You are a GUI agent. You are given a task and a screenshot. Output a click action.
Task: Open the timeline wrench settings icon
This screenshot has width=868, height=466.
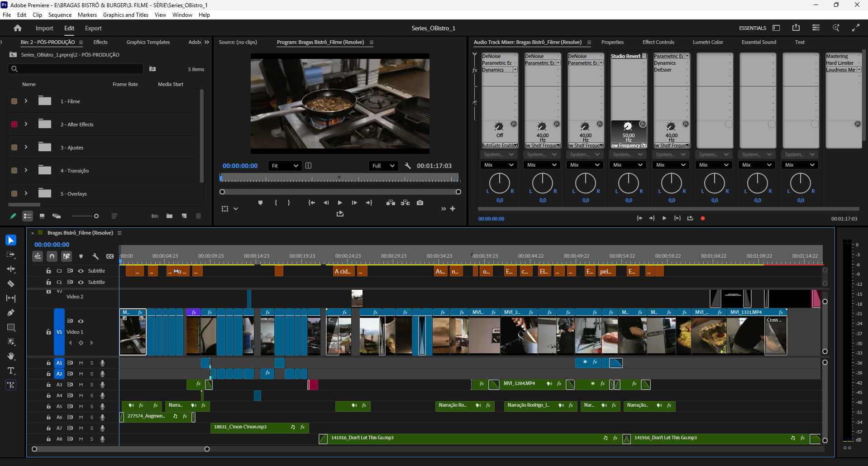[x=95, y=256]
